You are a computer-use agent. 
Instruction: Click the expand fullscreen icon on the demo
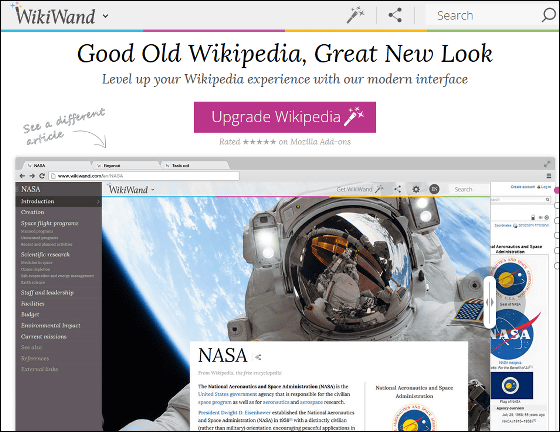(547, 164)
